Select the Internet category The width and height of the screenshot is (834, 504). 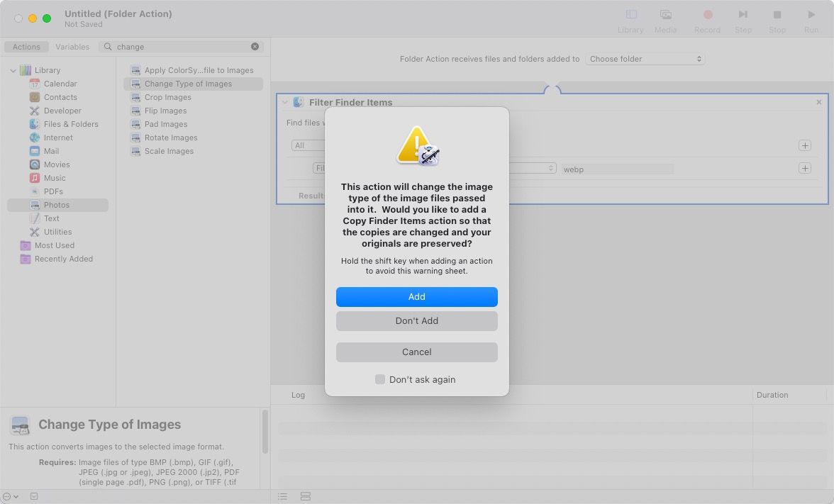[57, 138]
